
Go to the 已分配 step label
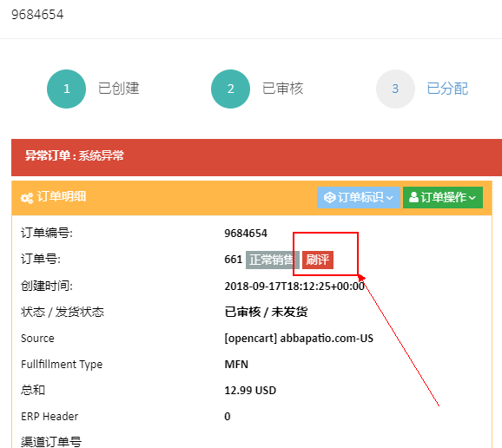click(x=447, y=89)
